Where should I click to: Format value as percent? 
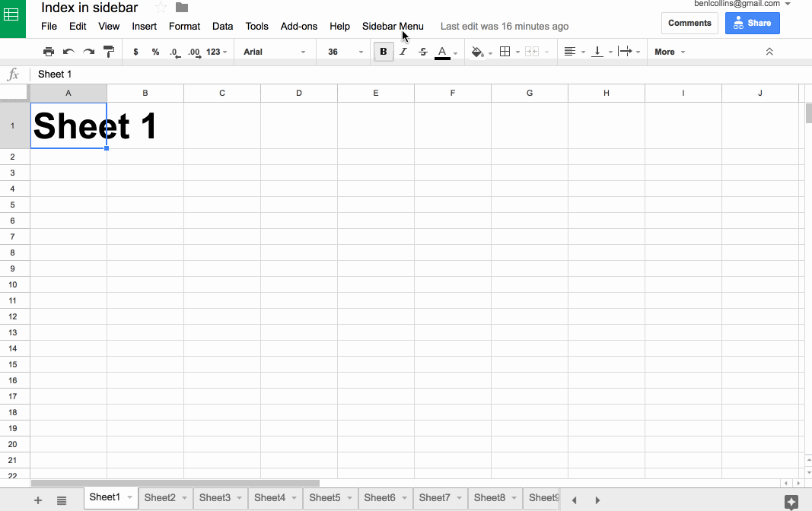155,51
